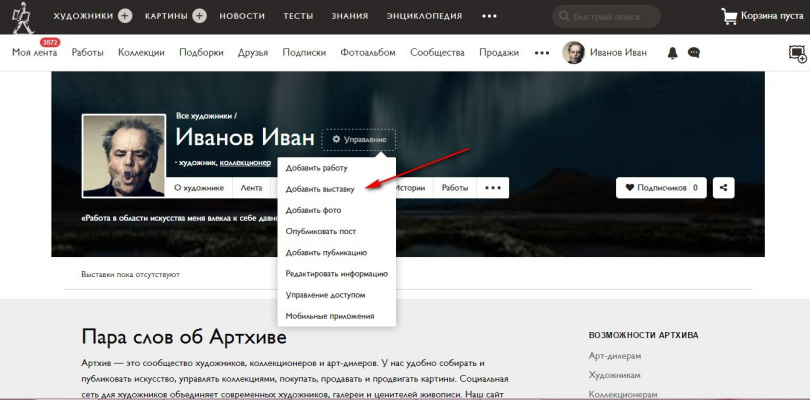
Task: Expand profile tabs three-dots menu
Action: click(x=493, y=187)
